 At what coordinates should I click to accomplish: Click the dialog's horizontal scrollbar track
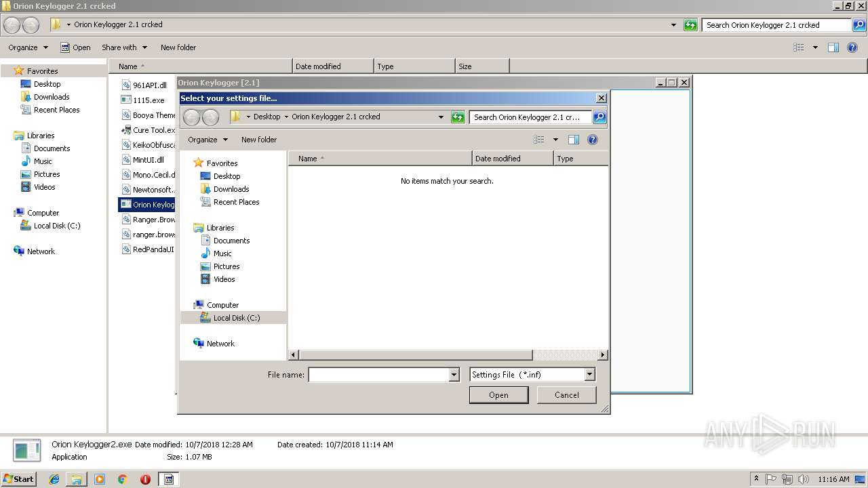tap(566, 355)
